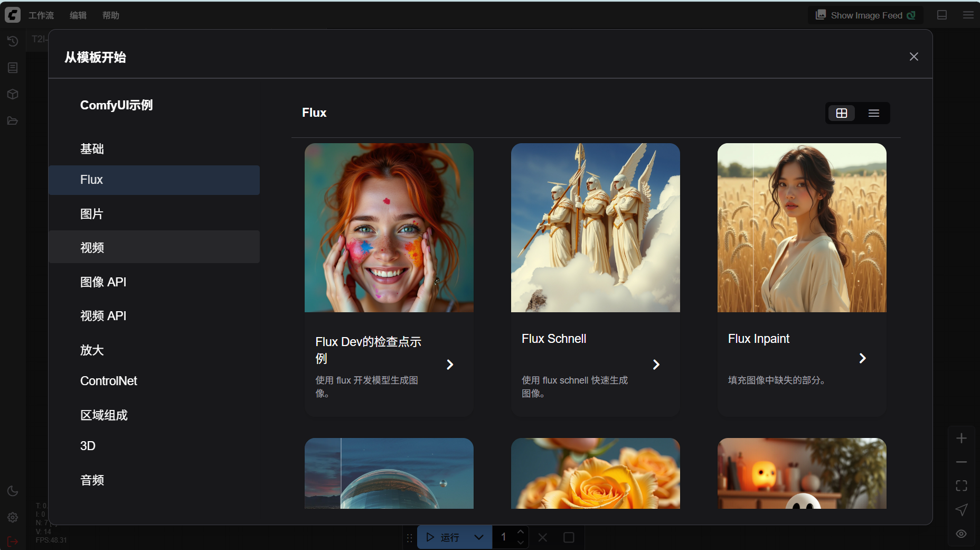This screenshot has height=550, width=980.
Task: Select the 视频 API category
Action: [154, 316]
